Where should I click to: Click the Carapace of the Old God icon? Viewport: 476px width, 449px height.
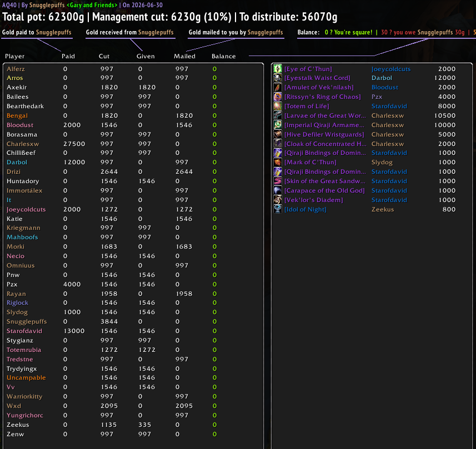coord(278,190)
